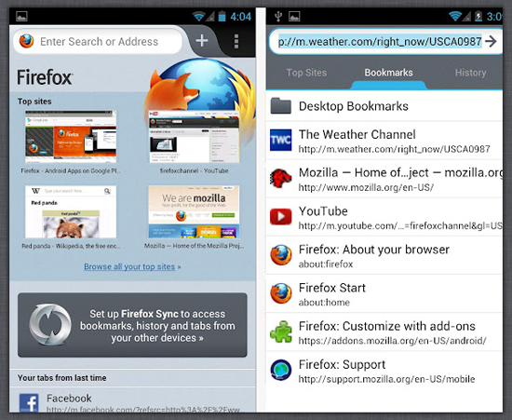Click the addons.mozilla.org URL text
Image resolution: width=512 pixels, height=420 pixels.
coord(393,341)
